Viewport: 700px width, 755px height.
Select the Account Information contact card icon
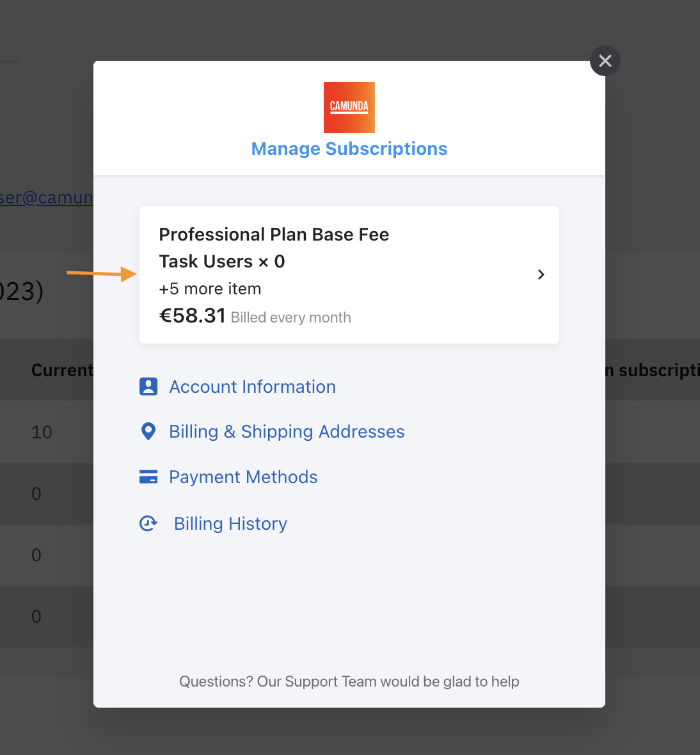[x=148, y=386]
